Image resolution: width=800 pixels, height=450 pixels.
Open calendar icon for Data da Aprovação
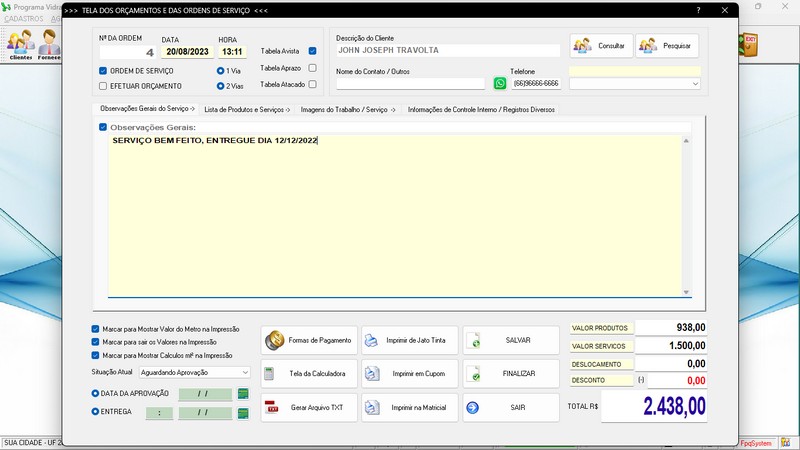click(x=242, y=394)
